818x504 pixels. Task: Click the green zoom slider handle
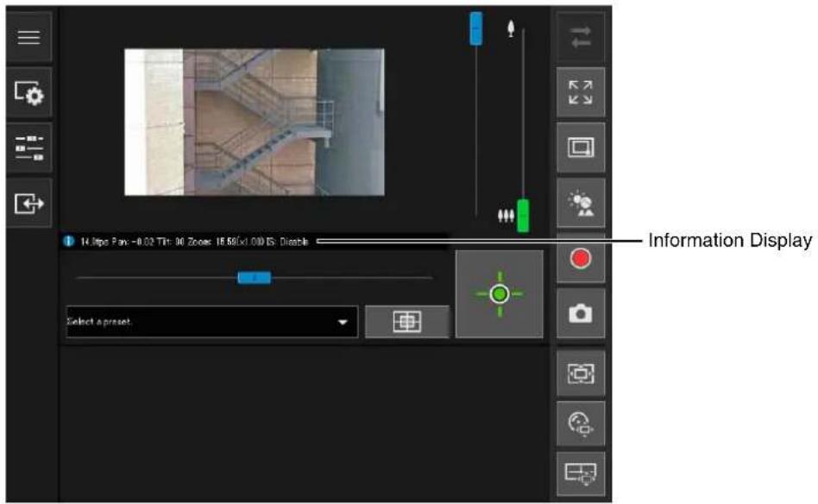[523, 216]
